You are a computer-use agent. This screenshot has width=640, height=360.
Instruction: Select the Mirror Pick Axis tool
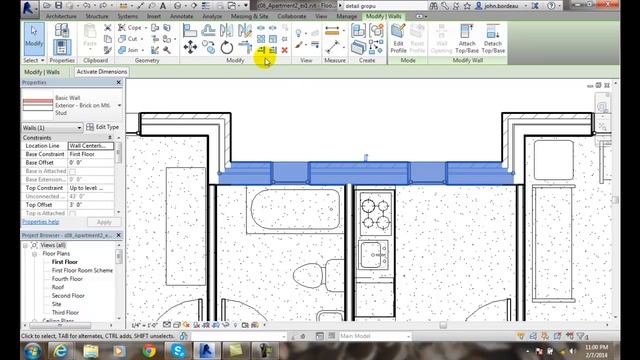pos(227,31)
